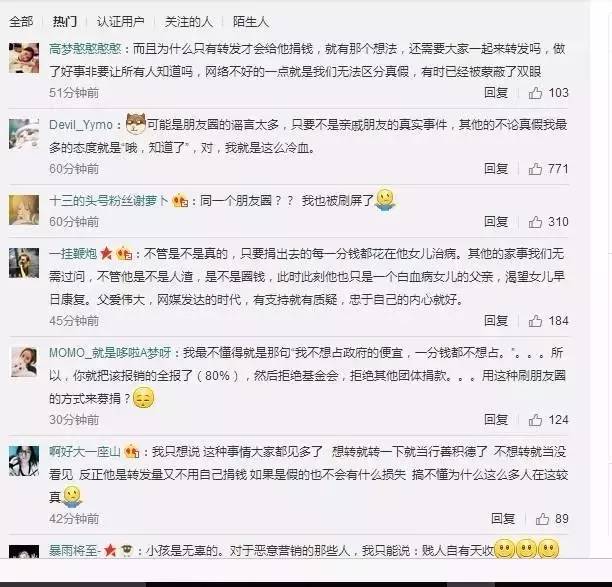Like MOMO_就是哆啦A梦呀's comment
The image size is (612, 587).
[x=535, y=420]
